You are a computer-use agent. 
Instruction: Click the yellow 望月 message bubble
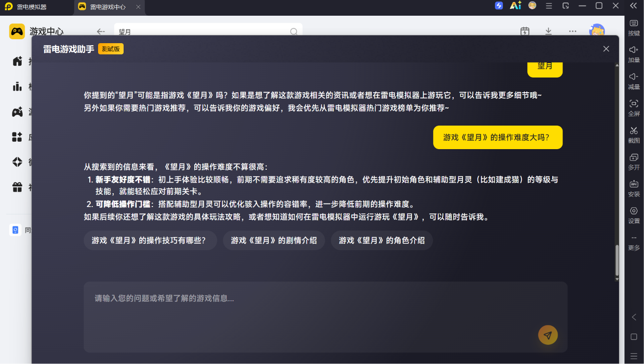pyautogui.click(x=545, y=69)
